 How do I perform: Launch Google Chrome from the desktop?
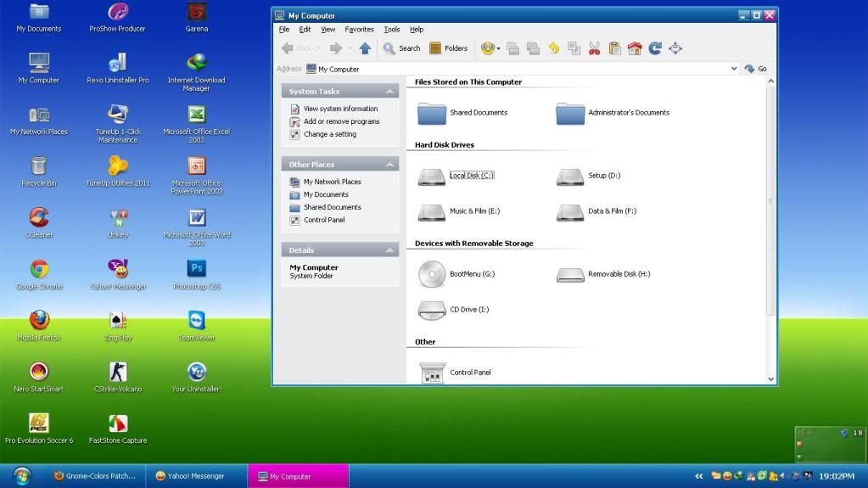click(x=39, y=270)
